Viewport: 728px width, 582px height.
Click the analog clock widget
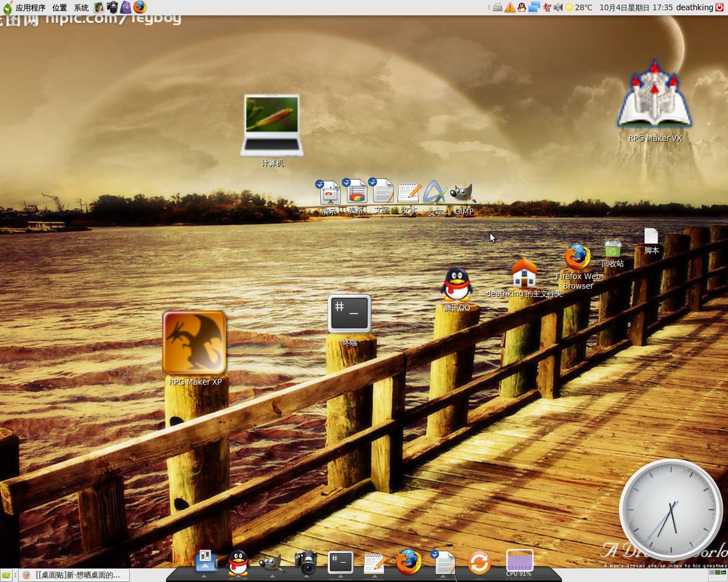point(671,509)
